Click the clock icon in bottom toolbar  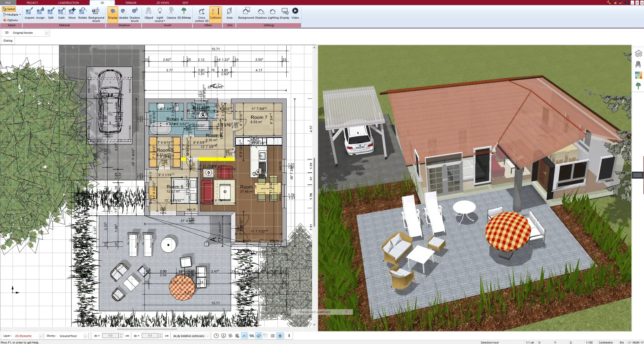[216, 336]
